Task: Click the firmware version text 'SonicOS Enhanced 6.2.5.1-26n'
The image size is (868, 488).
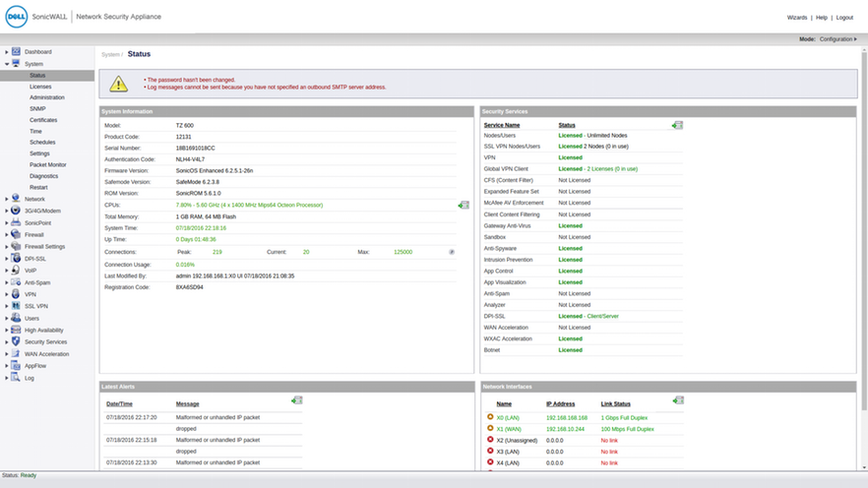Action: click(215, 171)
